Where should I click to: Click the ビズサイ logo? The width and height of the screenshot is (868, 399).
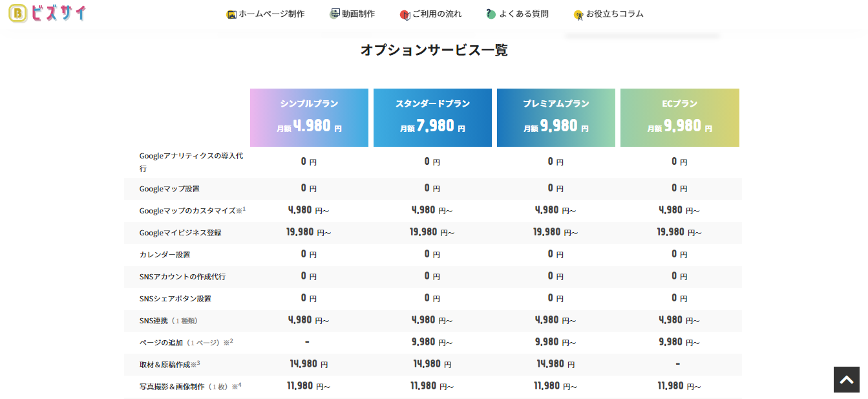(47, 14)
